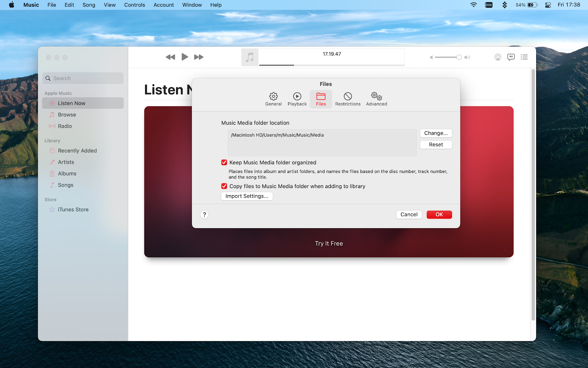
Task: Open the Apple menu
Action: click(11, 5)
